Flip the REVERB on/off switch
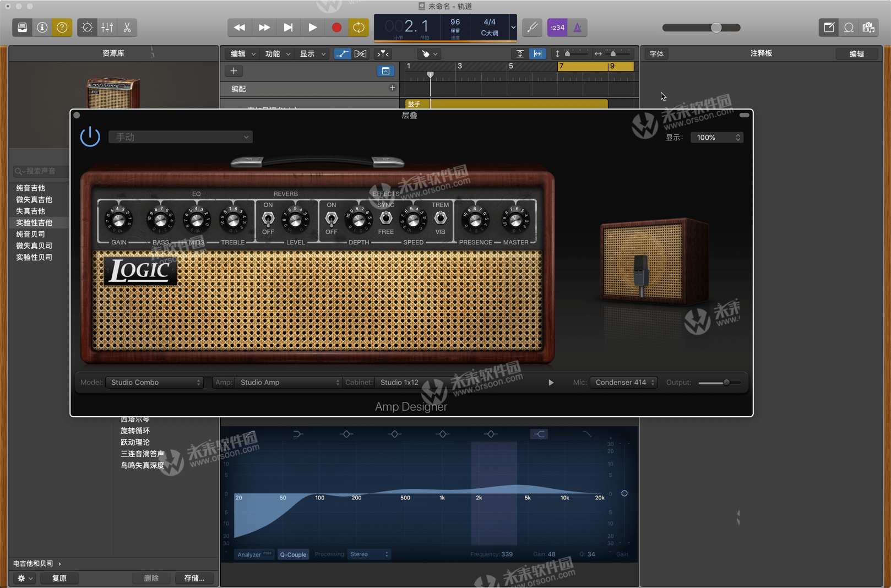This screenshot has width=891, height=588. coord(268,219)
